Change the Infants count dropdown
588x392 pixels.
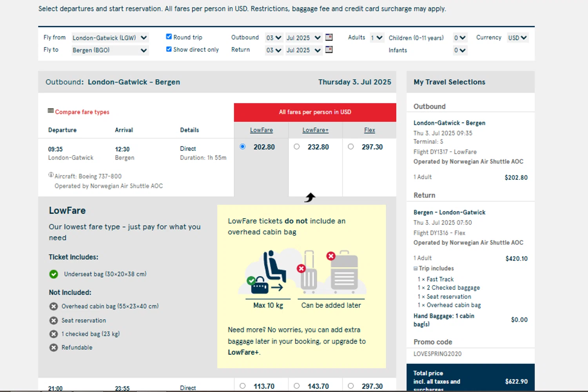(x=460, y=50)
